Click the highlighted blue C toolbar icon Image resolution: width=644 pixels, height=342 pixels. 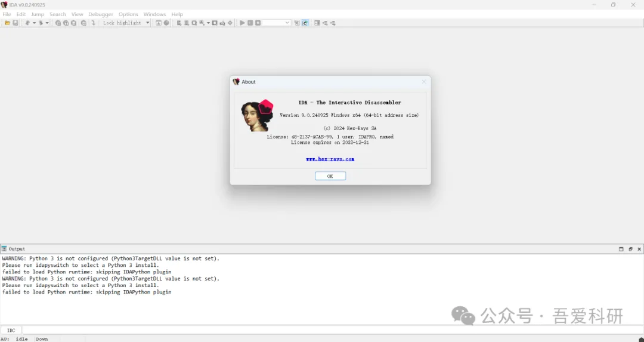(305, 23)
